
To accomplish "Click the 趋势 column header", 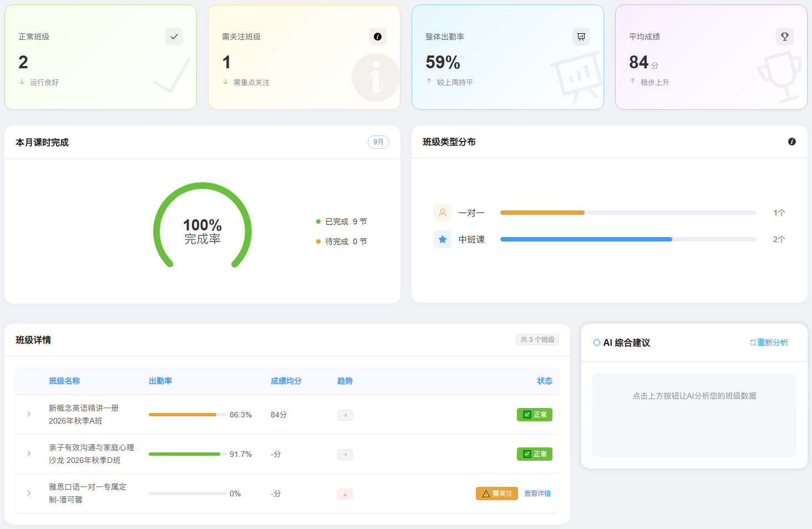I will click(x=345, y=381).
